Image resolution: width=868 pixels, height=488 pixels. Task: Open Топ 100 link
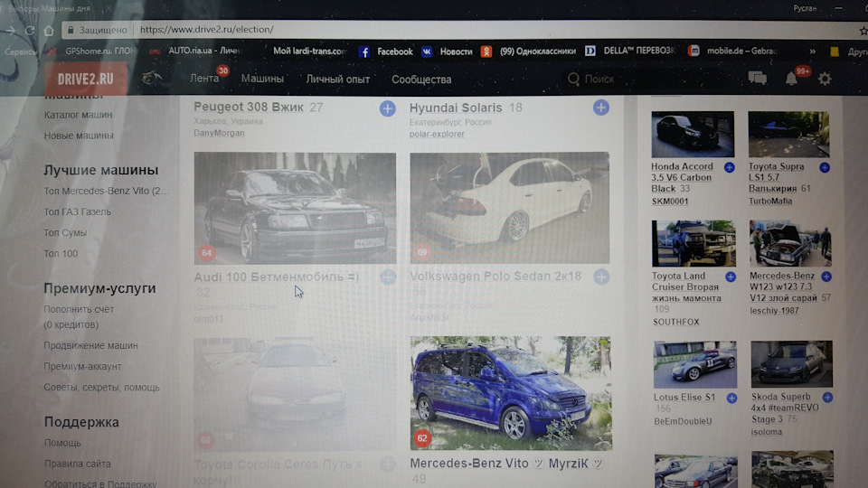(61, 254)
